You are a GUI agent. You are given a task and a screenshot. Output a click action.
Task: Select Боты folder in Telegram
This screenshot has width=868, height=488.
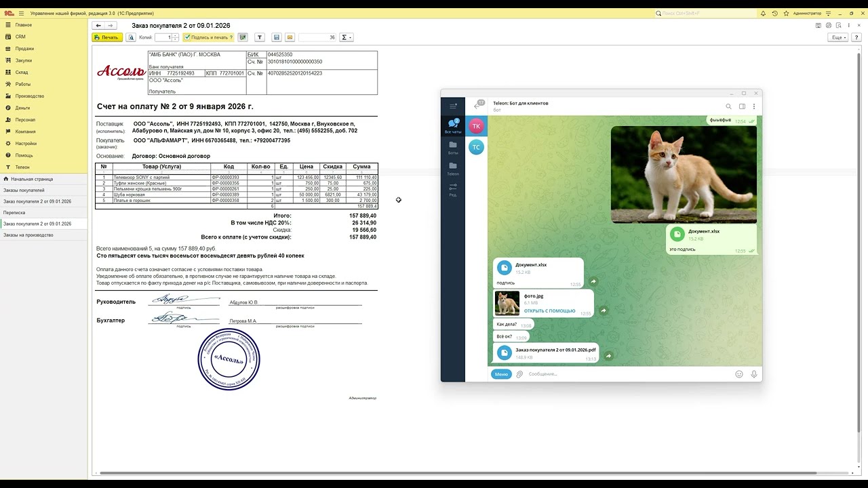[x=453, y=148]
